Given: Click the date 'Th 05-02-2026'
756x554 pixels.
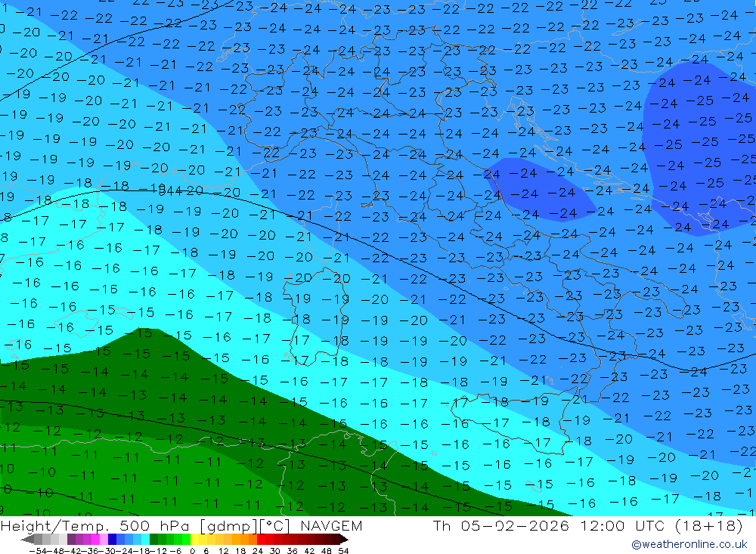Looking at the screenshot, I should tap(501, 525).
